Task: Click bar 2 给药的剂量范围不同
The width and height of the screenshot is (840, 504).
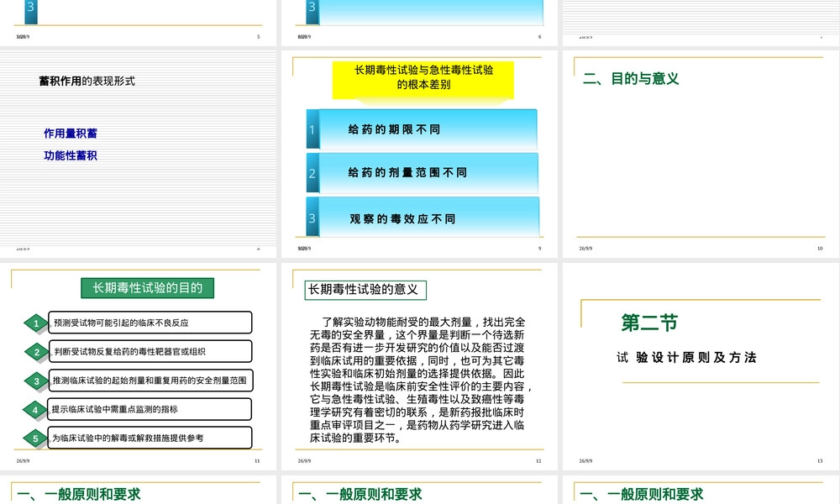Action: tap(423, 172)
